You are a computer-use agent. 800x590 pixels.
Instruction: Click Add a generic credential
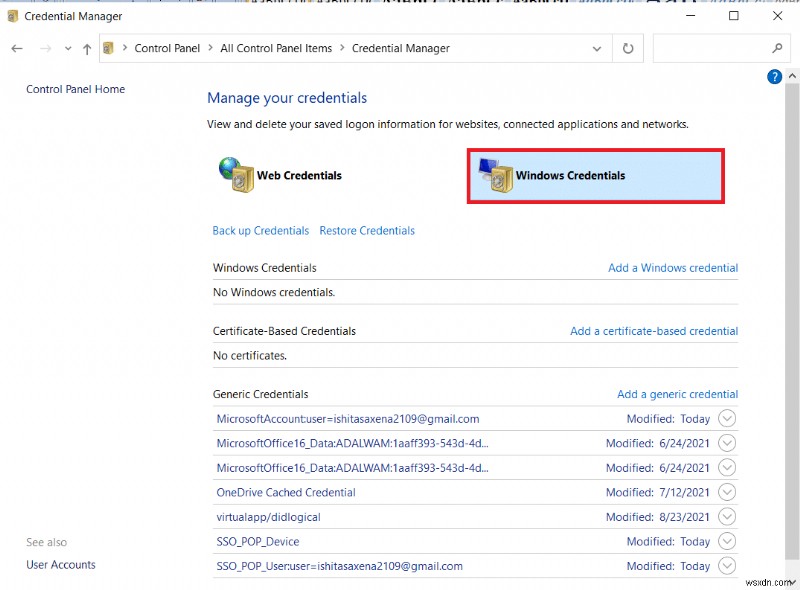(x=677, y=394)
